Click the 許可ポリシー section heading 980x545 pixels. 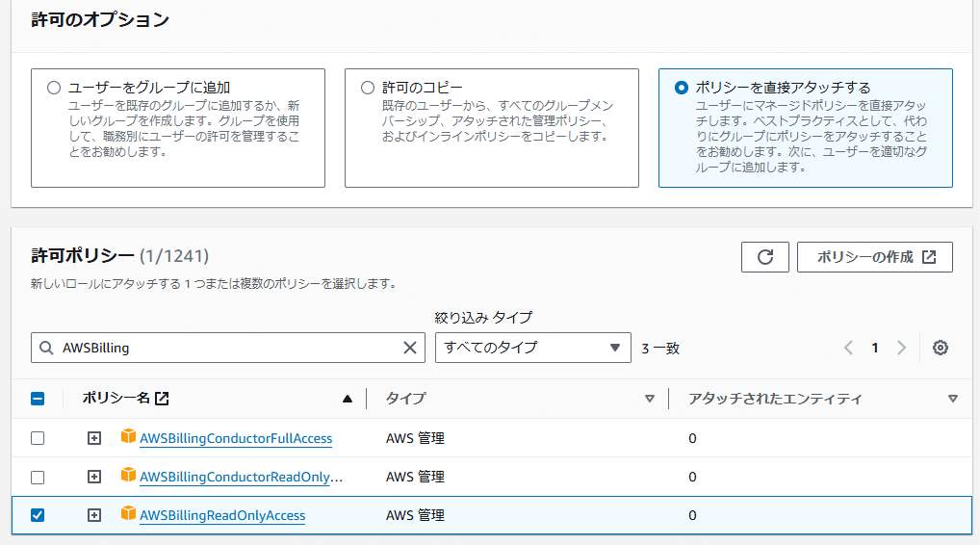click(x=83, y=255)
